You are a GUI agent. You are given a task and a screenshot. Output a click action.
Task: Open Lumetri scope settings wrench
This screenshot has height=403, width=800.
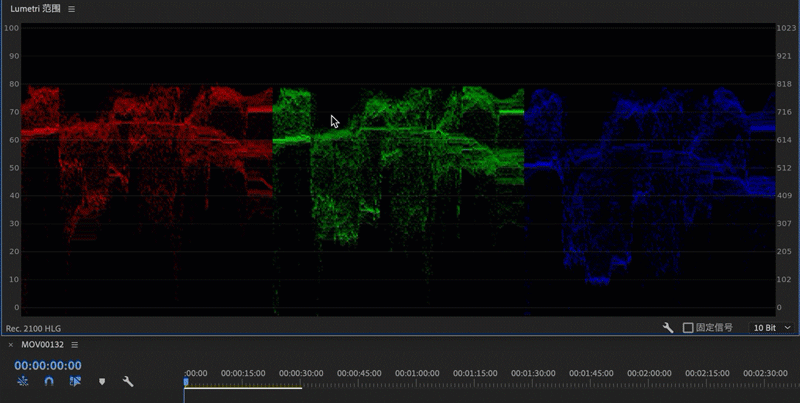click(668, 328)
